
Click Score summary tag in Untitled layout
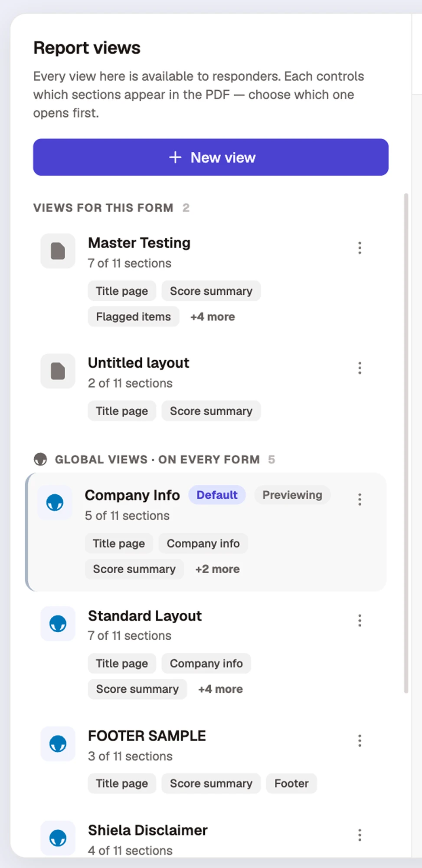(211, 411)
